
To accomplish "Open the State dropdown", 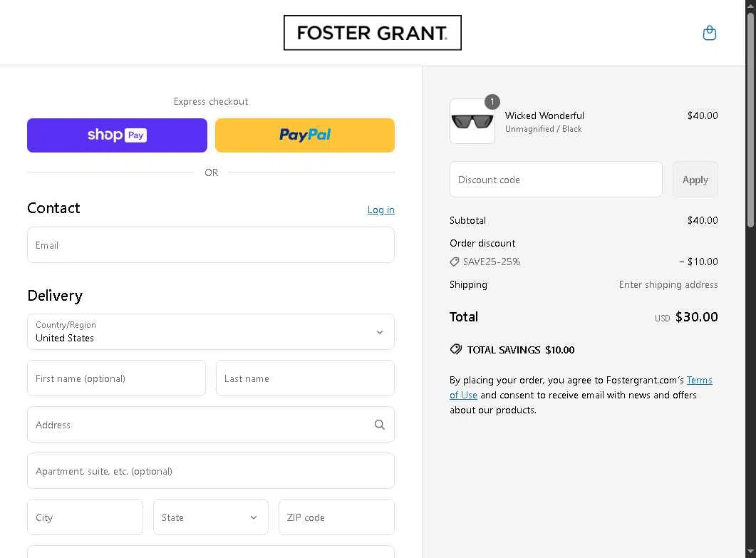I will tap(210, 517).
